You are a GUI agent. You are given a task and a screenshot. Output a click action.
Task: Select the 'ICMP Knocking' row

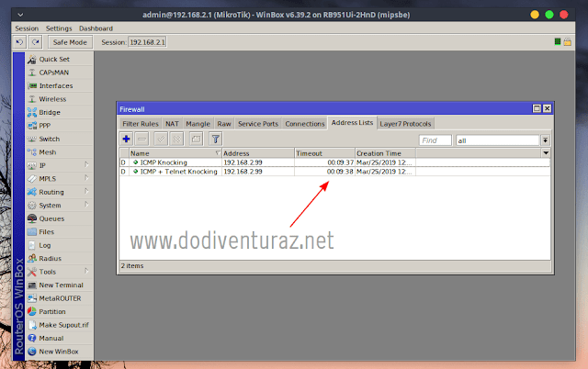pyautogui.click(x=334, y=162)
